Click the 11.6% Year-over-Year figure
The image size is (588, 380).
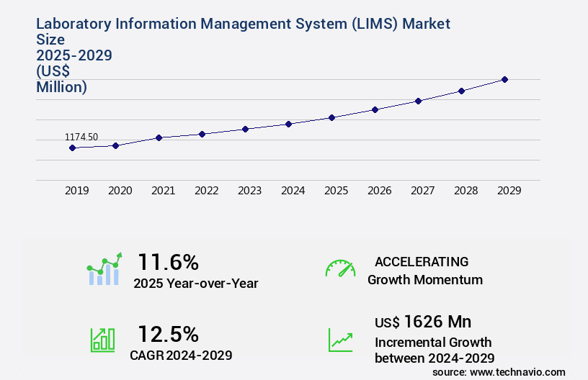point(168,261)
